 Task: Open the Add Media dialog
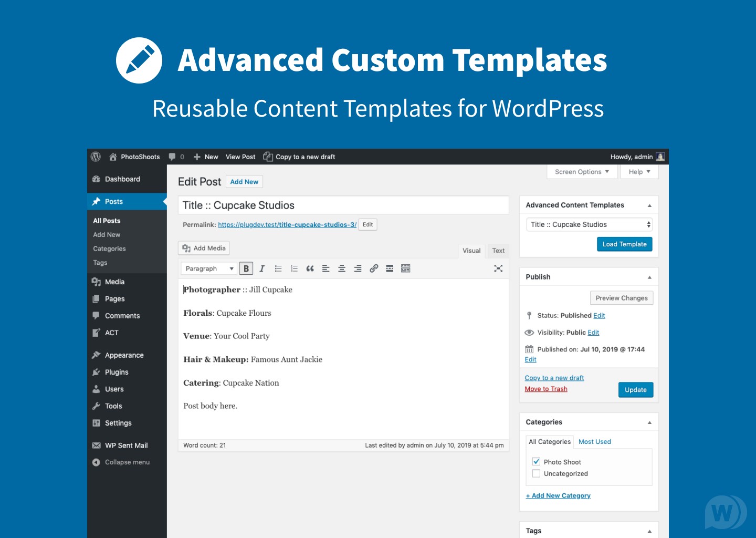pos(204,247)
